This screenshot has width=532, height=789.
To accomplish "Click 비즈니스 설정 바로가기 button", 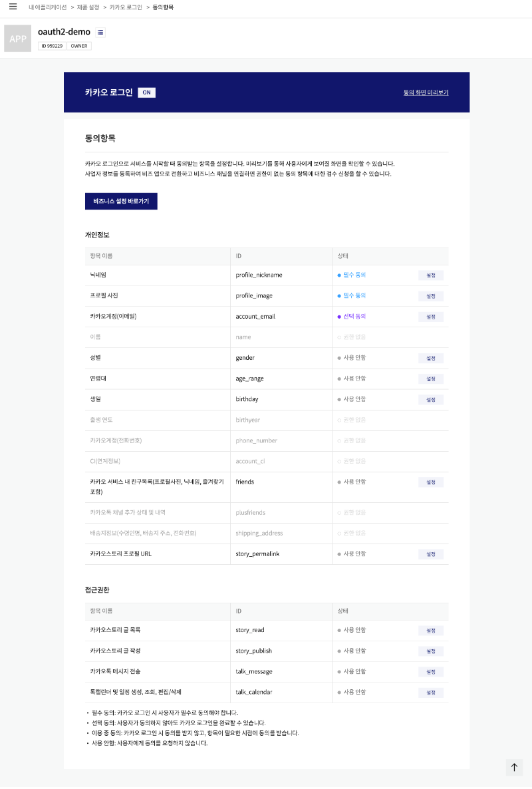I will pos(121,202).
